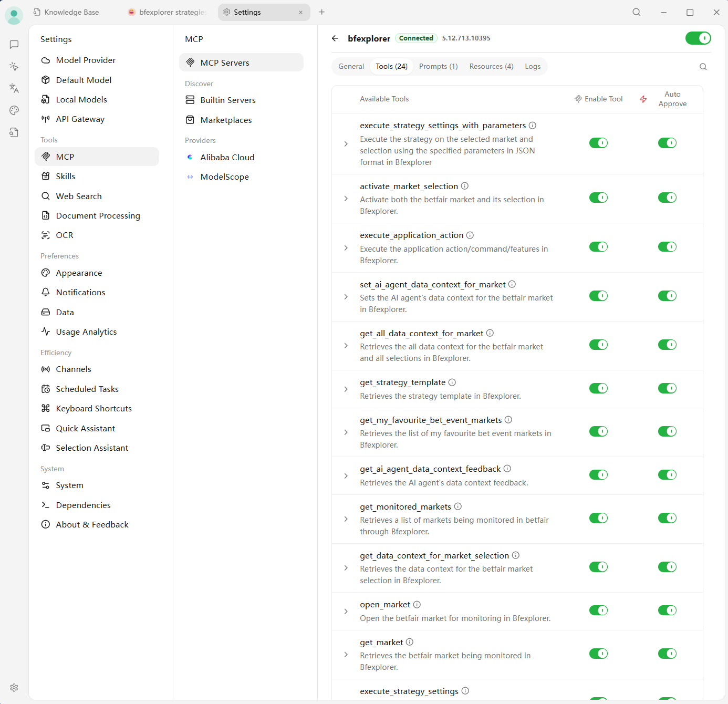
Task: Show info for execute_strategy_settings_with_parameters
Action: [533, 126]
